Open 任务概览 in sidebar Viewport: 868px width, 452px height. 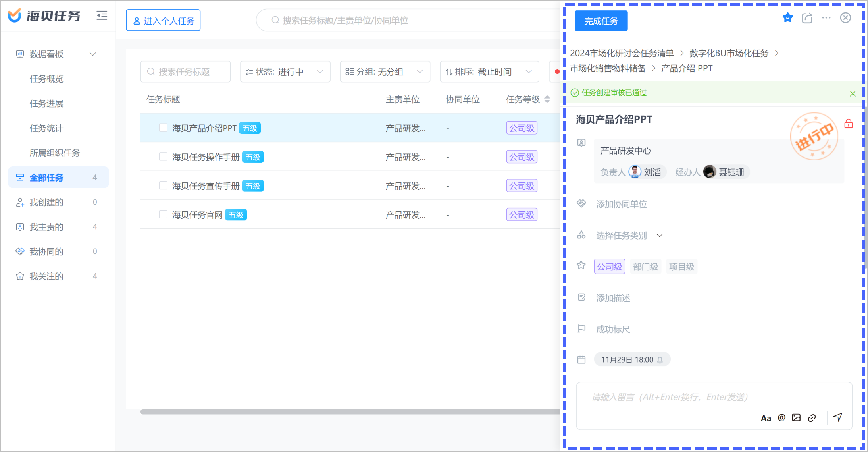[46, 79]
